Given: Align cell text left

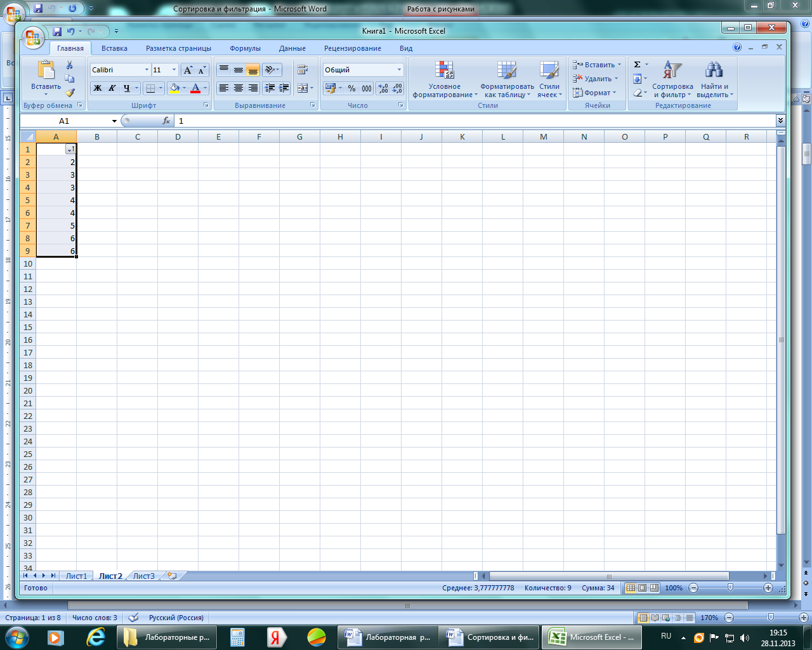Looking at the screenshot, I should coord(224,88).
